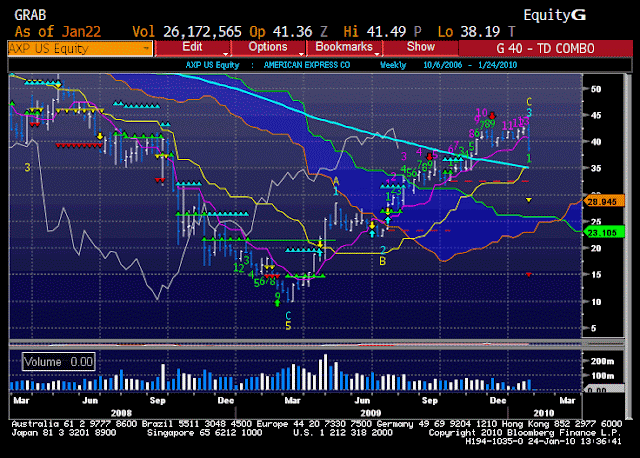This screenshot has height=458, width=640.
Task: Click the yellow C wave label near top right
Action: pyautogui.click(x=529, y=102)
